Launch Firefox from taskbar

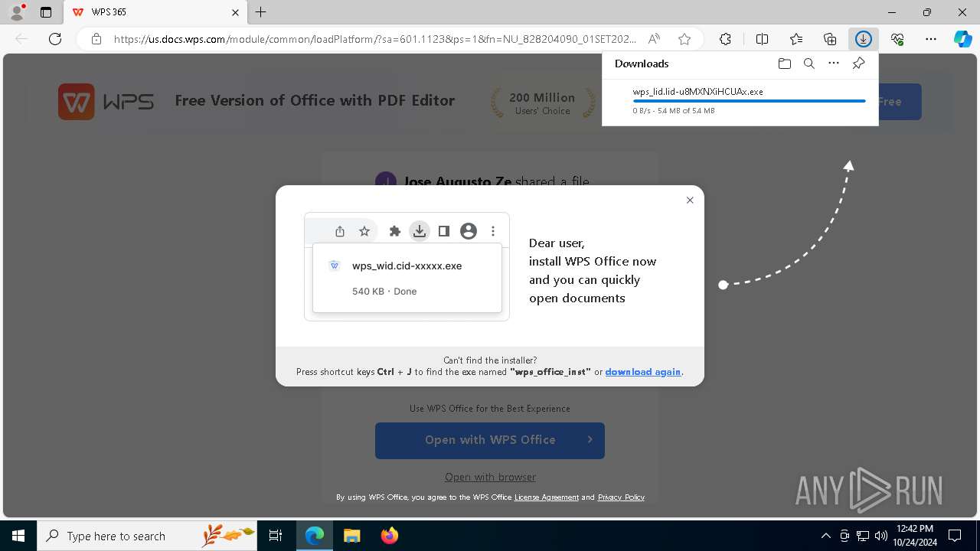point(389,536)
